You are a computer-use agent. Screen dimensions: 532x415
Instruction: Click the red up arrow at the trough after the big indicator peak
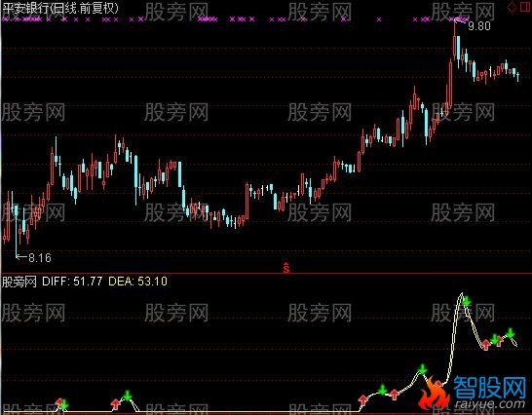(486, 345)
